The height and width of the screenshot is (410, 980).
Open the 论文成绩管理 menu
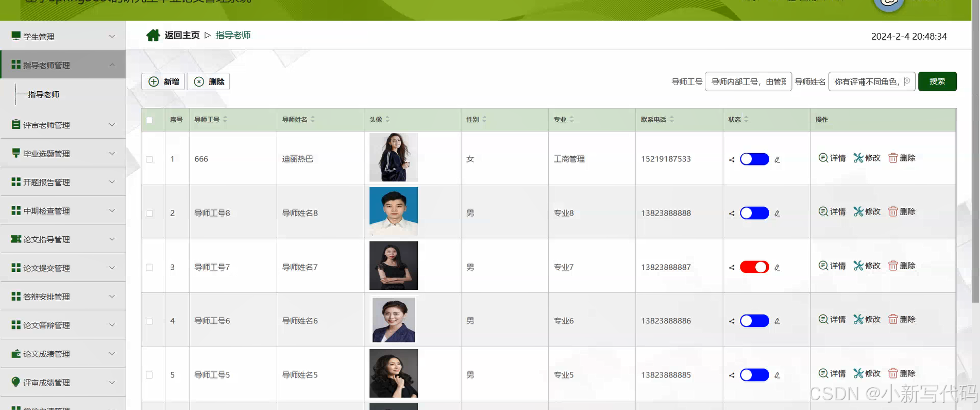point(63,353)
